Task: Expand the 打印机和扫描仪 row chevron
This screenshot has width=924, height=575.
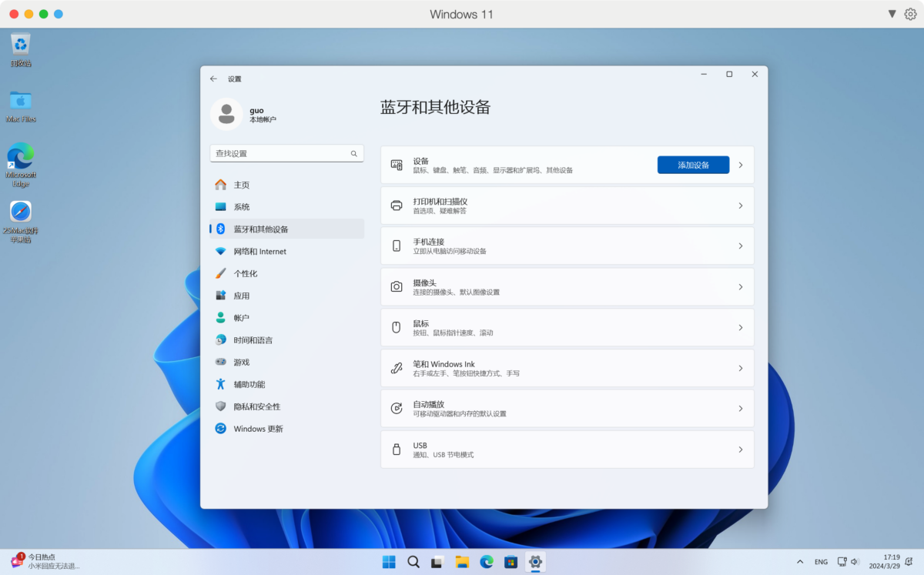Action: [741, 206]
